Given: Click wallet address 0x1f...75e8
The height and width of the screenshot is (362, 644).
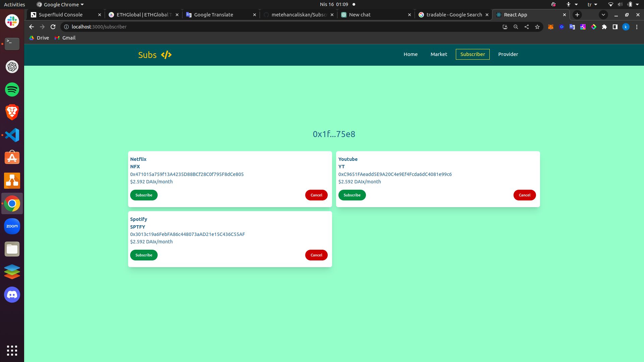Looking at the screenshot, I should click(334, 134).
